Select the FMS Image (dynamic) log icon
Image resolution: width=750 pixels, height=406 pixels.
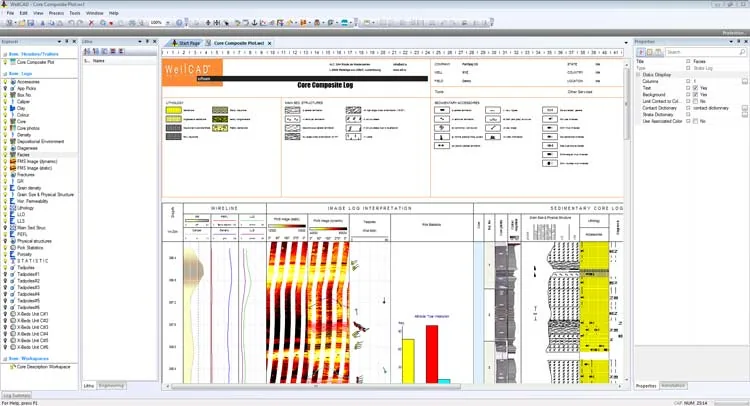pos(13,162)
